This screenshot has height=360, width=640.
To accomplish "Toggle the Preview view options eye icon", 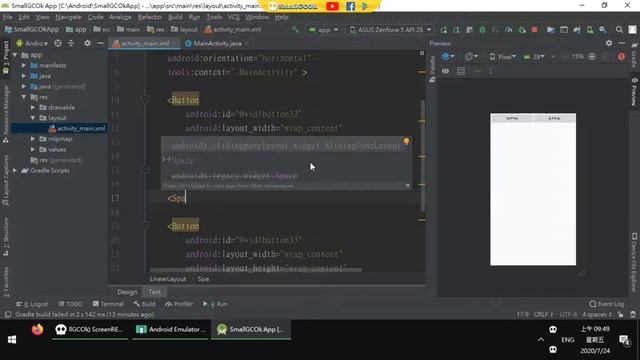I will (445, 71).
